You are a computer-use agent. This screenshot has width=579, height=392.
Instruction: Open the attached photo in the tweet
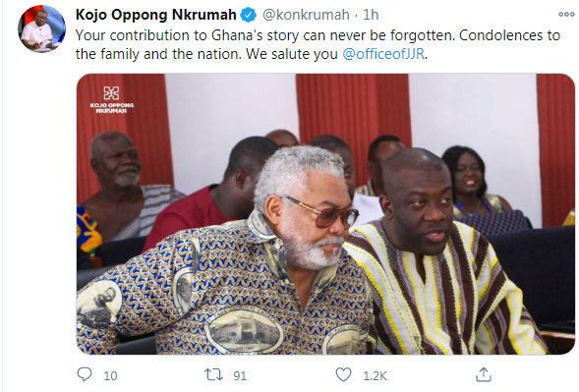325,214
